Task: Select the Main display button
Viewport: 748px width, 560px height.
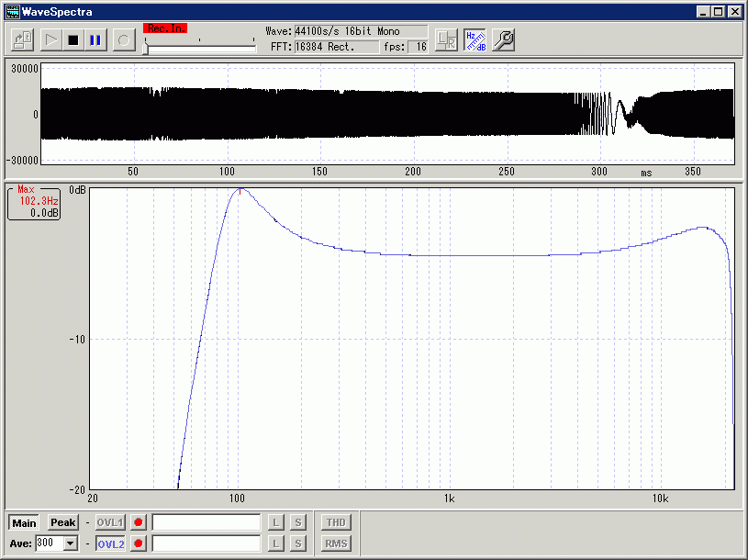Action: (24, 522)
